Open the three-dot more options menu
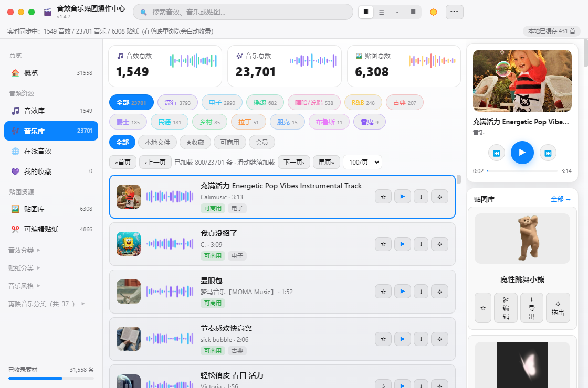 click(x=455, y=12)
